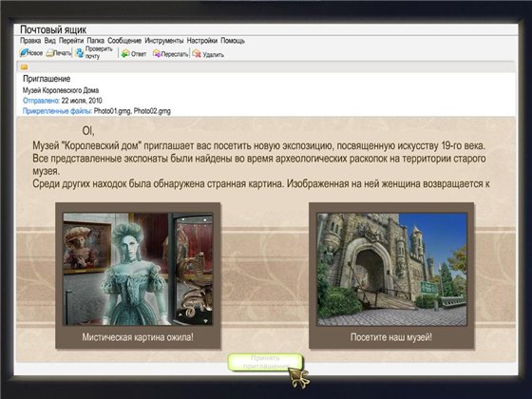Click the Принять приглашение button
The width and height of the screenshot is (532, 399).
[x=266, y=362]
